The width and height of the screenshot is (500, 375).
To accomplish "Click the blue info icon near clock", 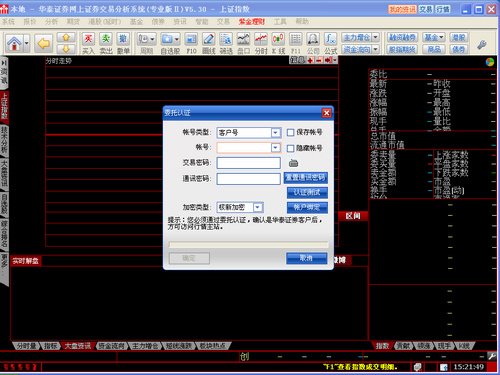I will (x=444, y=367).
